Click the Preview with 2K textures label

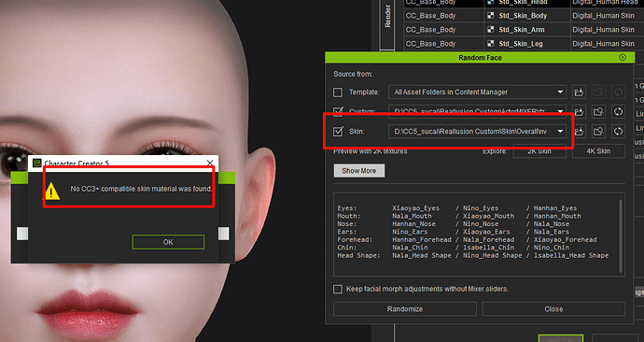[x=371, y=151]
